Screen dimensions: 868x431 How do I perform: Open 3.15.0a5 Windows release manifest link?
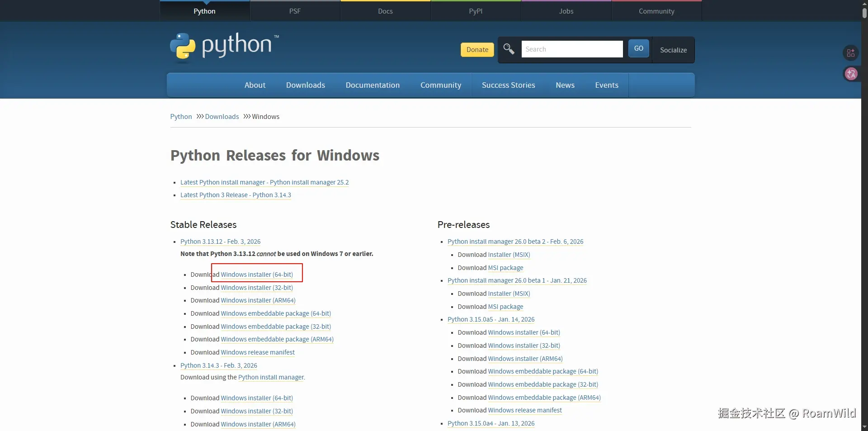[x=525, y=410]
